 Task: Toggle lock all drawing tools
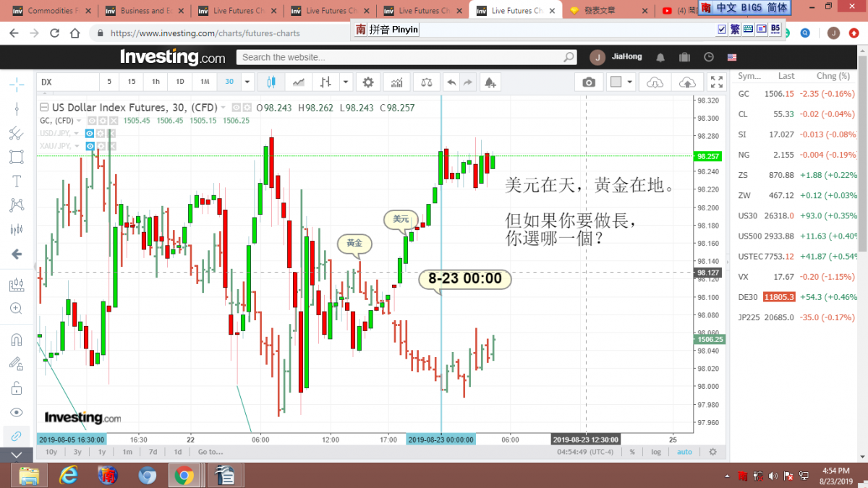[x=17, y=388]
